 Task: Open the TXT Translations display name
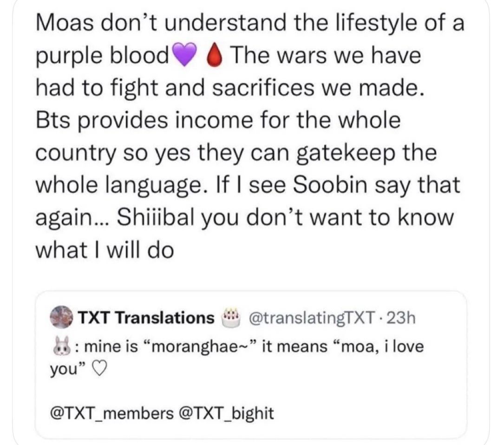click(145, 318)
